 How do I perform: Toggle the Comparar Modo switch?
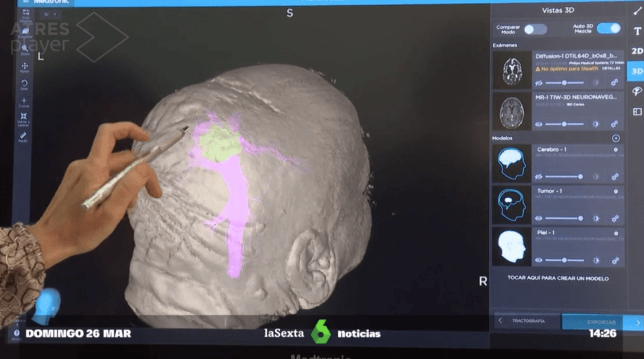click(x=535, y=29)
